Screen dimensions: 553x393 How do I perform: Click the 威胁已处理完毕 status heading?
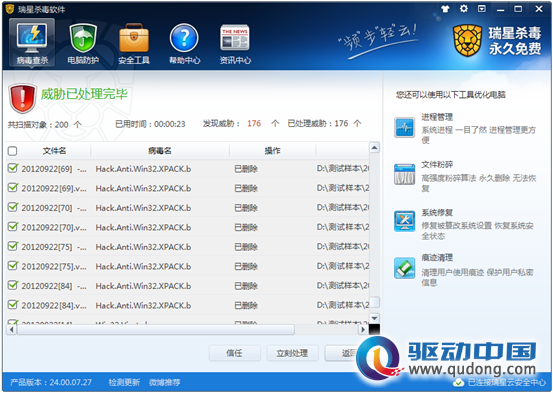pyautogui.click(x=84, y=94)
